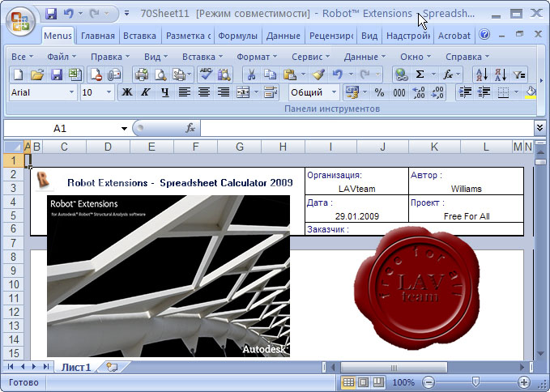Viewport: 550px width, 392px height.
Task: Select the Лист1 sheet tab
Action: 76,368
